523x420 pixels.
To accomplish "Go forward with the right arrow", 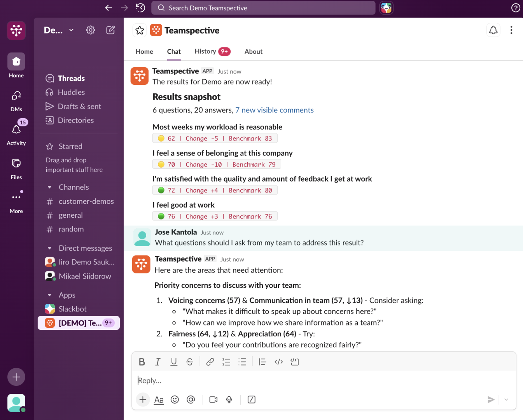I will [x=124, y=8].
